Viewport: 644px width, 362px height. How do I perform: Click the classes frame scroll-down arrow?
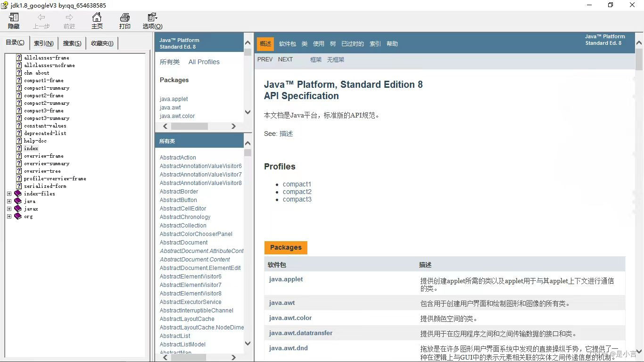point(248,344)
